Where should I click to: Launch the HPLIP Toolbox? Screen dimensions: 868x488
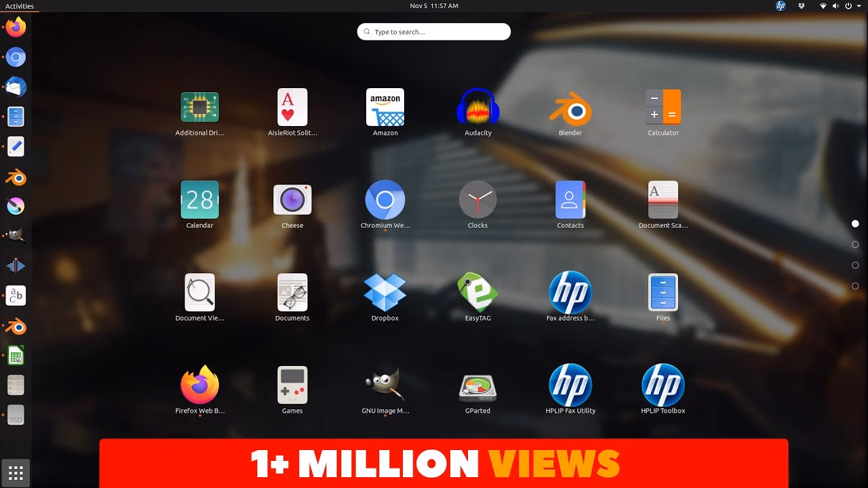(663, 385)
